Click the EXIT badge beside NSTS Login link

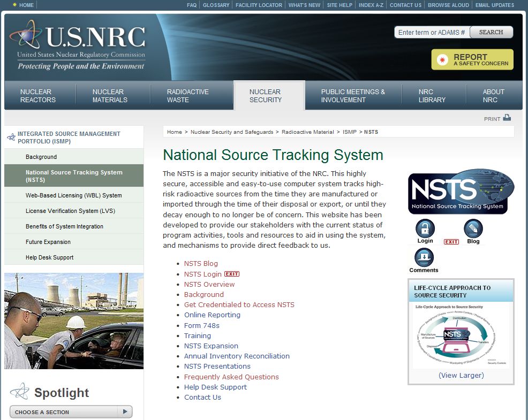pos(232,274)
